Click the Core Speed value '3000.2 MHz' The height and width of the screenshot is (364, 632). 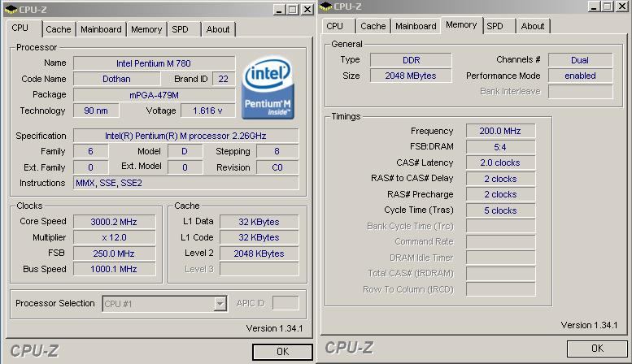click(114, 222)
